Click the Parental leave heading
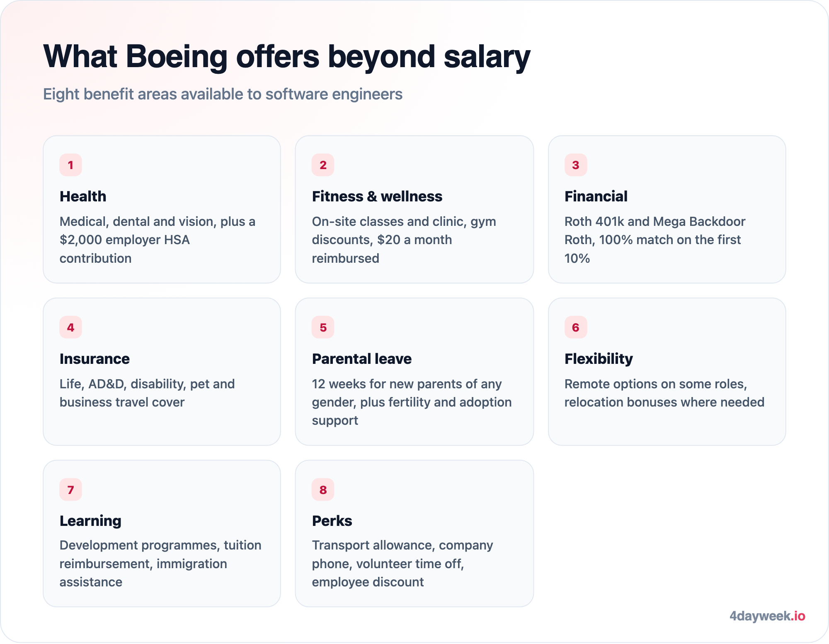The image size is (829, 644). (x=362, y=359)
